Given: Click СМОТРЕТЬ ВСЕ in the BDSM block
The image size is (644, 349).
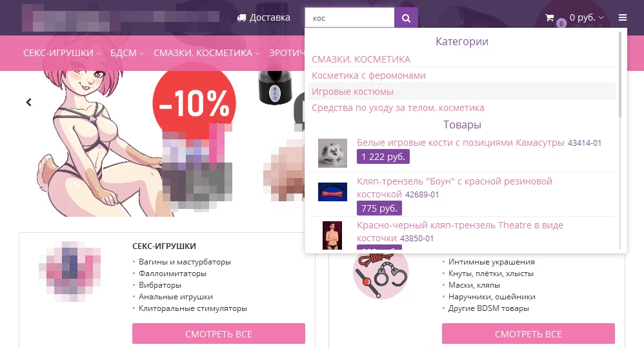Looking at the screenshot, I should tap(528, 334).
